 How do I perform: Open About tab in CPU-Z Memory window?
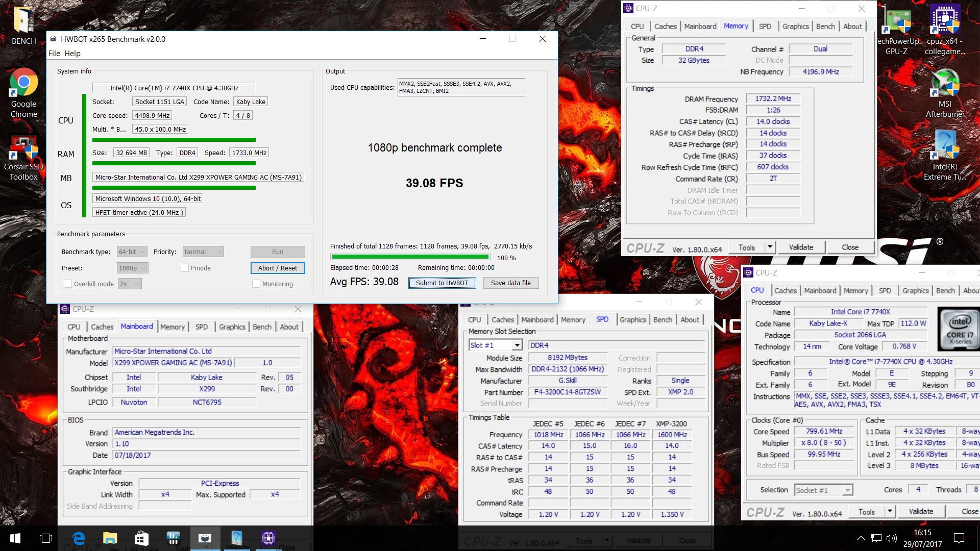[x=852, y=27]
